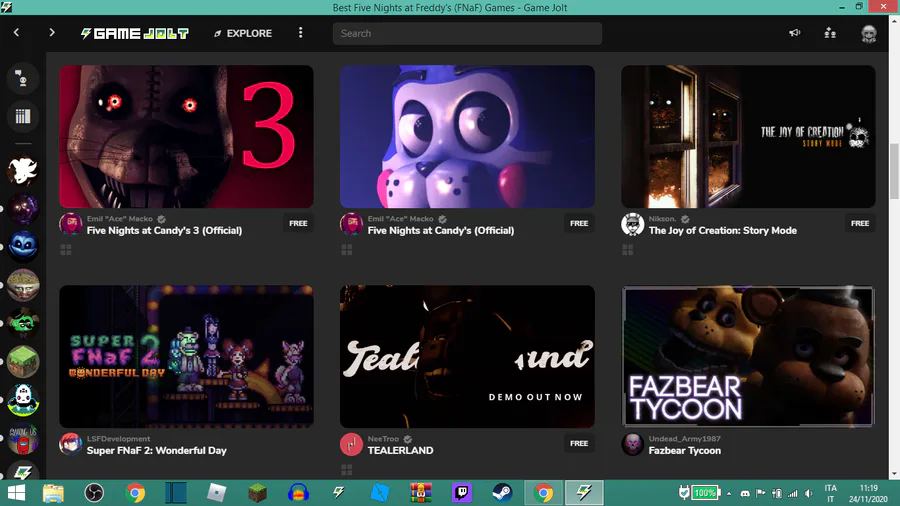The width and height of the screenshot is (900, 506).
Task: Open the green masked community icon
Action: [x=23, y=323]
